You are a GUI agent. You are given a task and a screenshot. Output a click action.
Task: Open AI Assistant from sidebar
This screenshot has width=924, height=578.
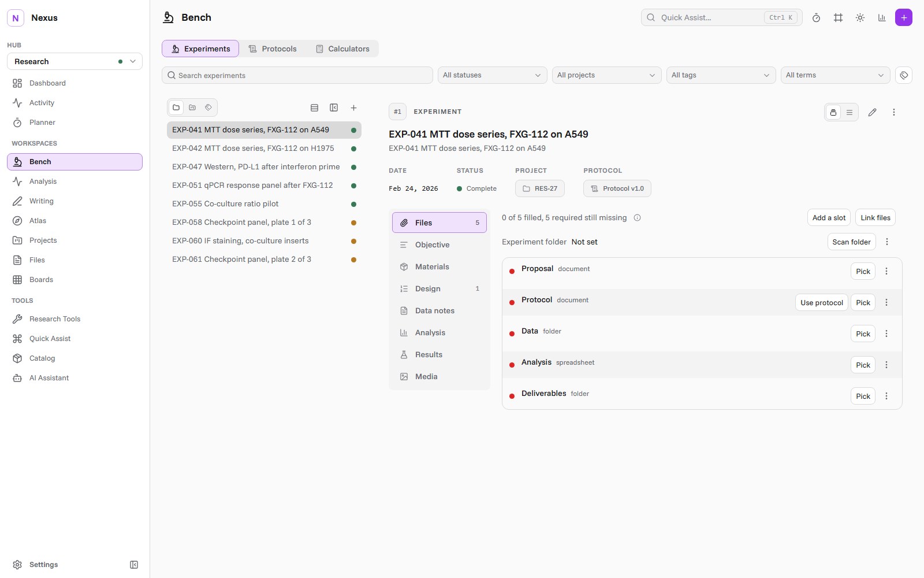click(75, 378)
